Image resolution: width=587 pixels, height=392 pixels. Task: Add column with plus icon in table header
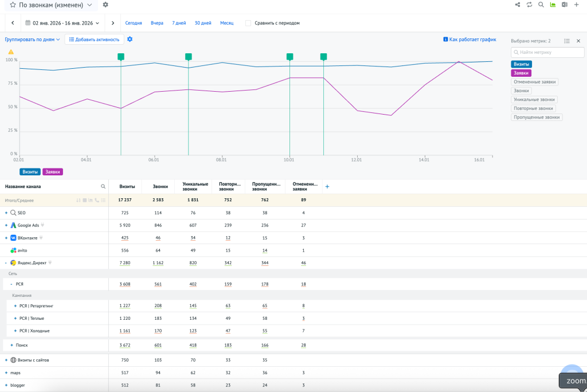click(x=327, y=186)
